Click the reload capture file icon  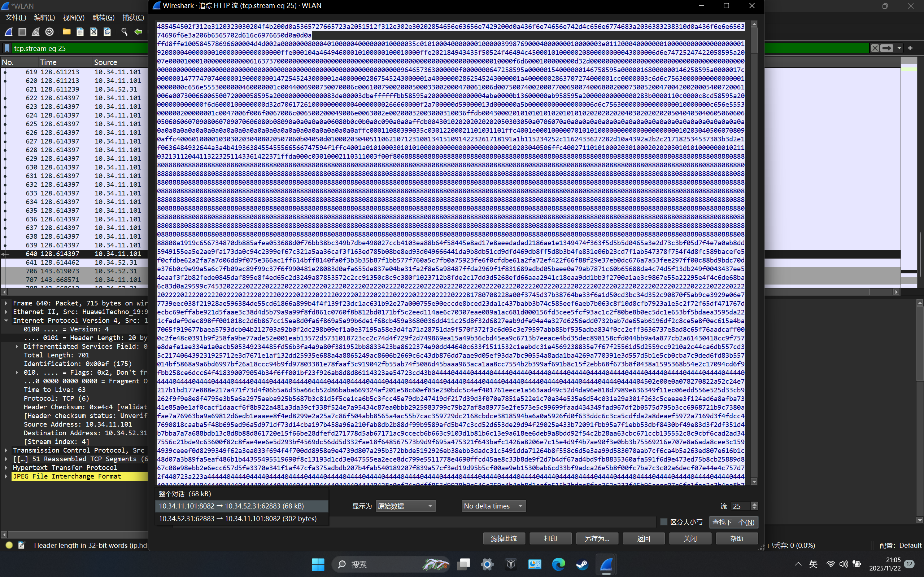(x=107, y=32)
